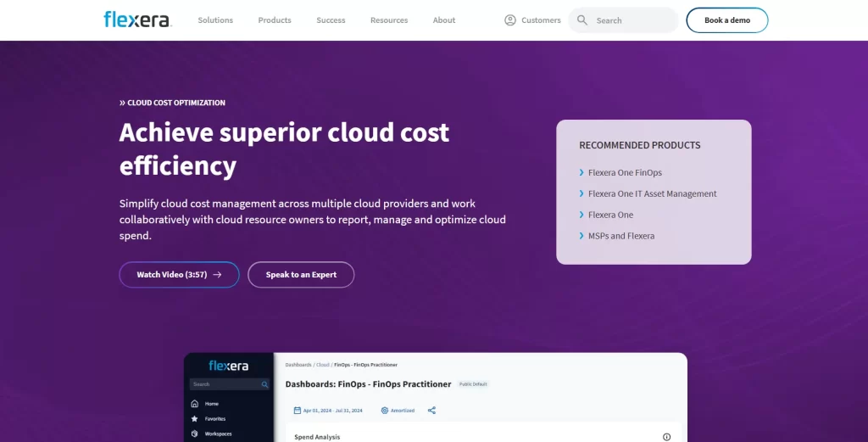Open the Flexera One FinOps link

pyautogui.click(x=625, y=172)
